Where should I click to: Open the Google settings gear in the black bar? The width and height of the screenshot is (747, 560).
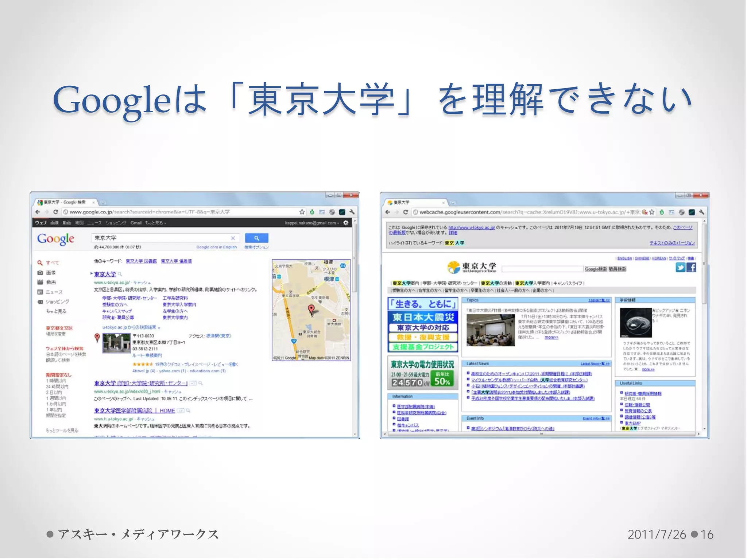click(346, 222)
